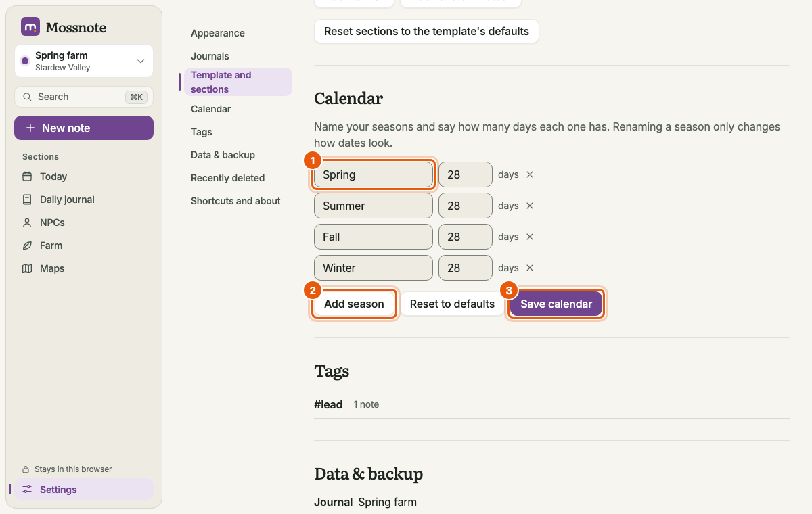Viewport: 812px width, 514px height.
Task: Click the Daily journal book icon
Action: [x=27, y=200]
